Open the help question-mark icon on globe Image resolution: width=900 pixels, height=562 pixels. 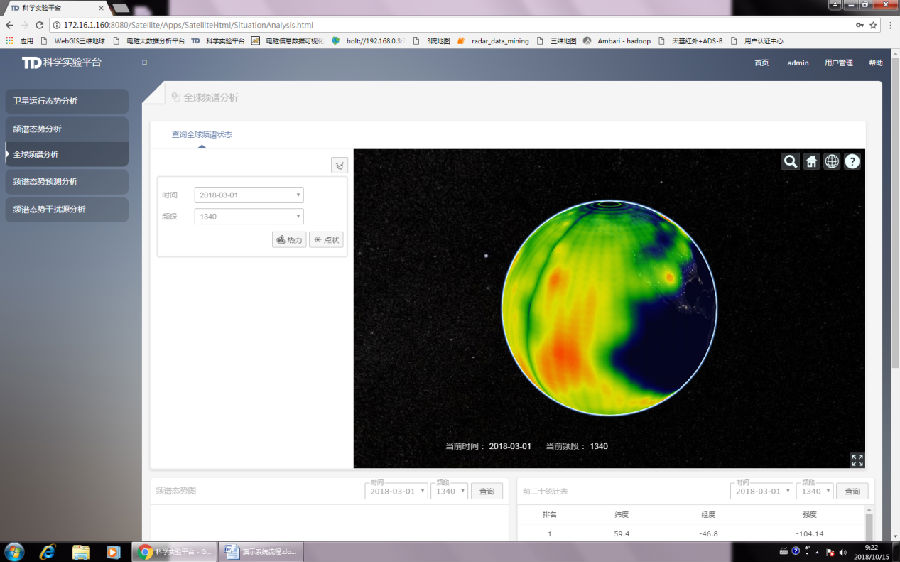click(x=852, y=161)
